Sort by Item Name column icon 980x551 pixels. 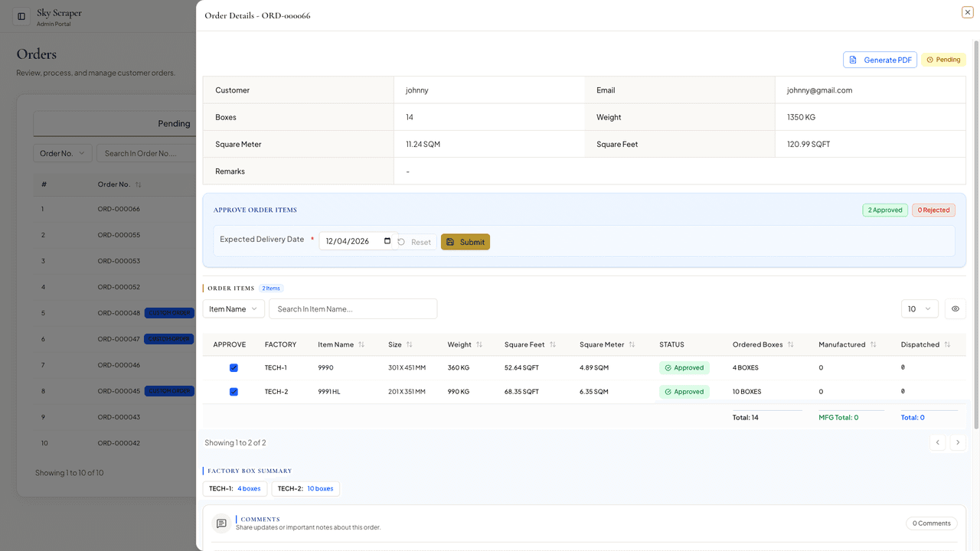[361, 344]
